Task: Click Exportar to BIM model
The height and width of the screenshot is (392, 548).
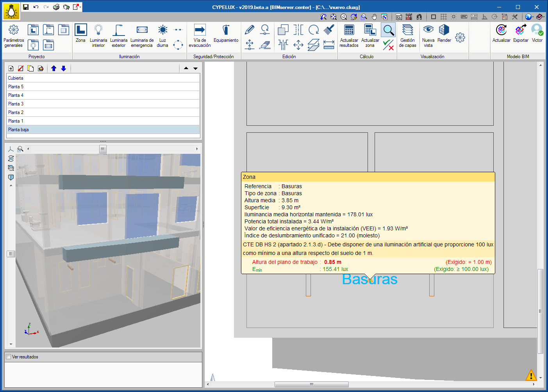Action: pyautogui.click(x=521, y=33)
